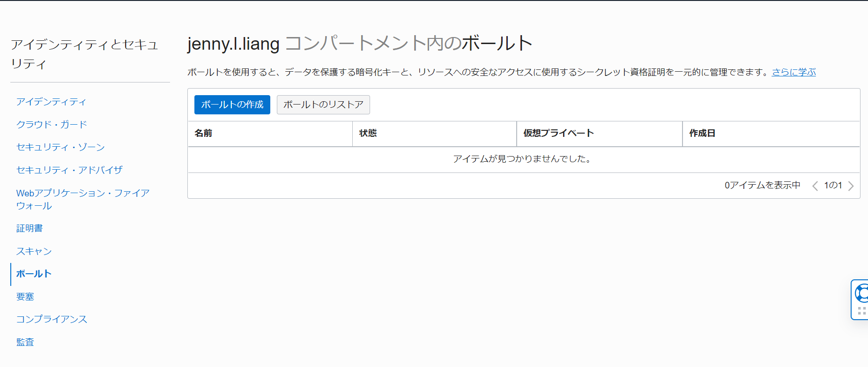Go to スキャン section
The image size is (868, 367).
(34, 251)
